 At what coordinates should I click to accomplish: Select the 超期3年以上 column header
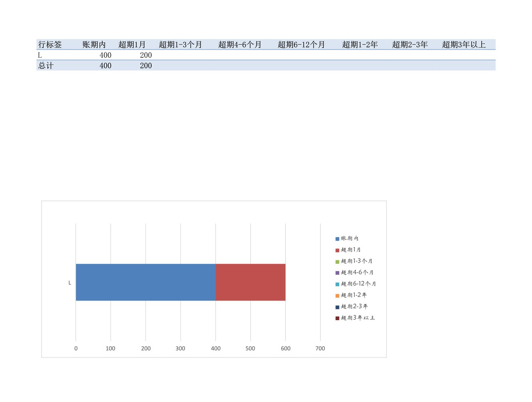coord(464,44)
